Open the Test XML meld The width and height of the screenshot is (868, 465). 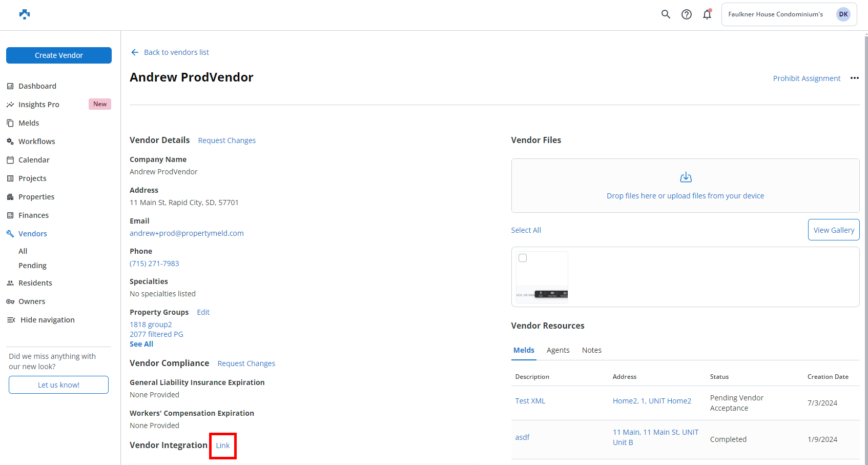pyautogui.click(x=530, y=401)
